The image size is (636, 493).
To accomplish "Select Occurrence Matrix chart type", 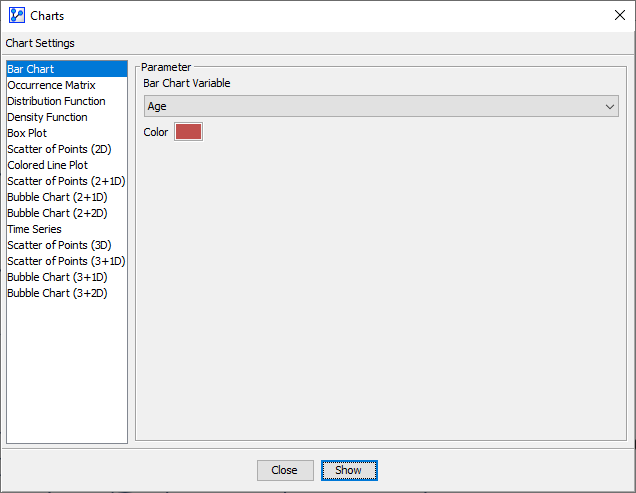I will coord(51,85).
